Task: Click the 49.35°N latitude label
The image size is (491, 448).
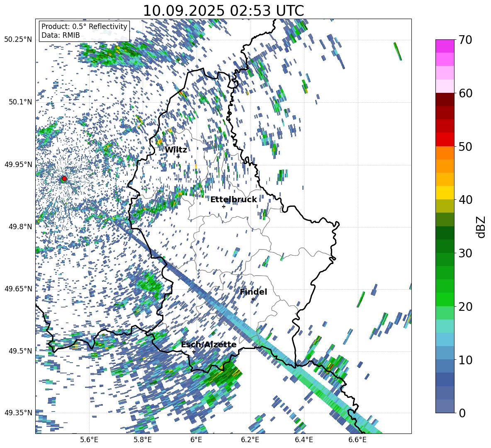Action: pyautogui.click(x=18, y=413)
